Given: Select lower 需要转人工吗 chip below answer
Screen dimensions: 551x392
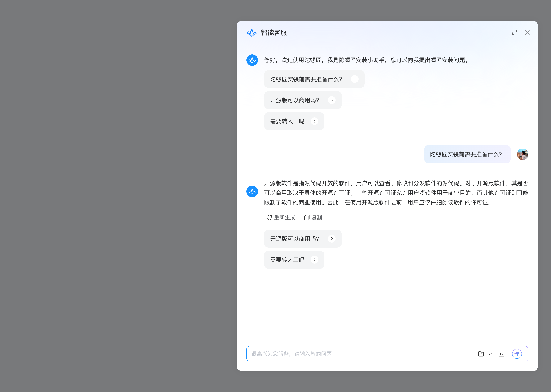Looking at the screenshot, I should pyautogui.click(x=294, y=260).
